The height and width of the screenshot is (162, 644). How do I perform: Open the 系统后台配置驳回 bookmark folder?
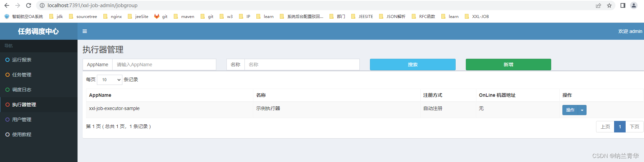tap(302, 16)
